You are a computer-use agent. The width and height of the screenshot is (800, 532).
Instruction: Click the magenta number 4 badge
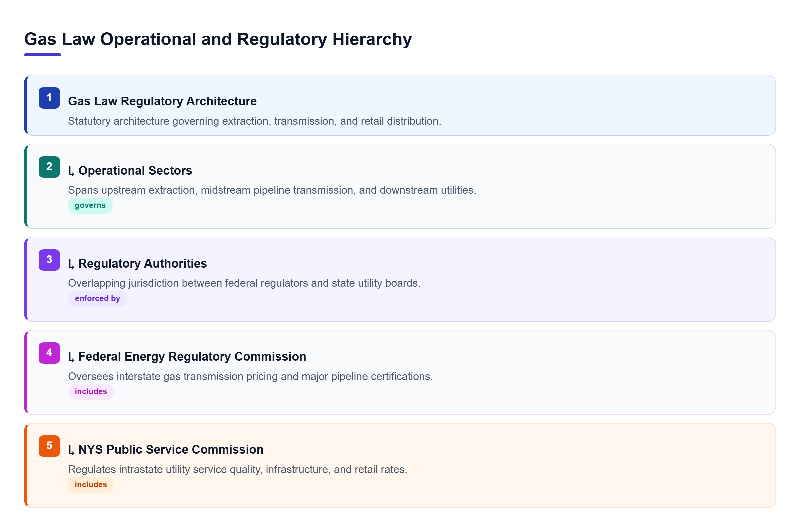pos(49,353)
